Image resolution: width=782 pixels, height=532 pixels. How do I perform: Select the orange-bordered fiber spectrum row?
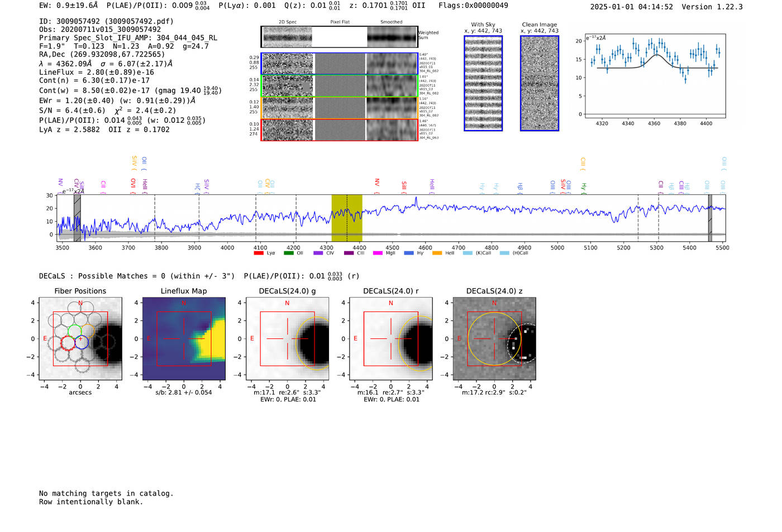[x=339, y=108]
